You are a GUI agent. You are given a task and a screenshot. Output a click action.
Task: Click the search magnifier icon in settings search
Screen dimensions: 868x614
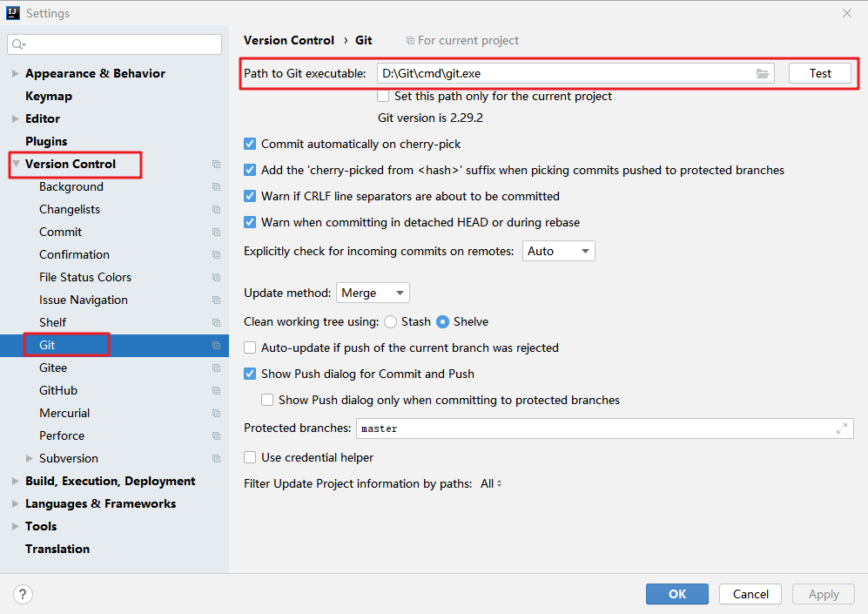pyautogui.click(x=19, y=44)
